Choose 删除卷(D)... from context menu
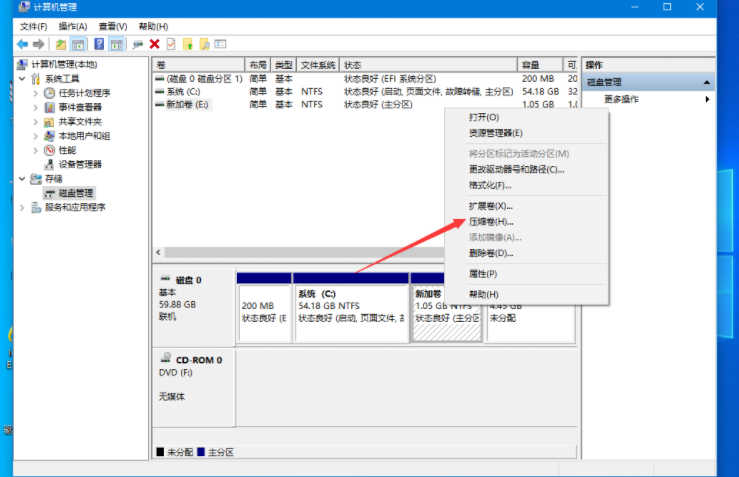 click(x=490, y=253)
